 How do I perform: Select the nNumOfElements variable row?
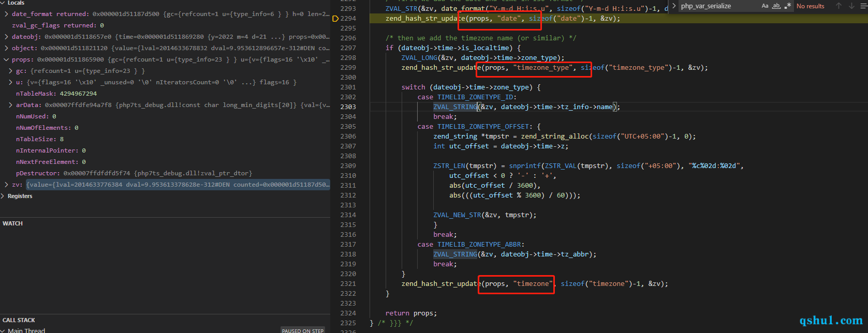[165, 128]
